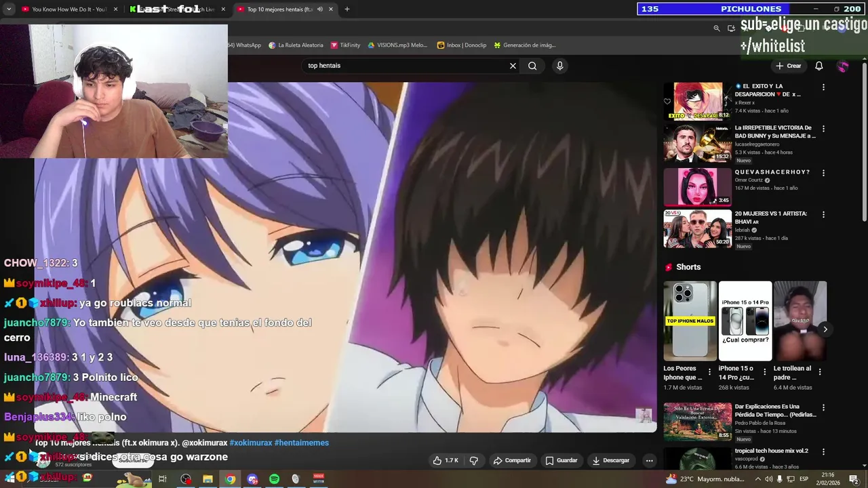The height and width of the screenshot is (488, 868).
Task: Mute audio on the playing tab
Action: click(320, 9)
